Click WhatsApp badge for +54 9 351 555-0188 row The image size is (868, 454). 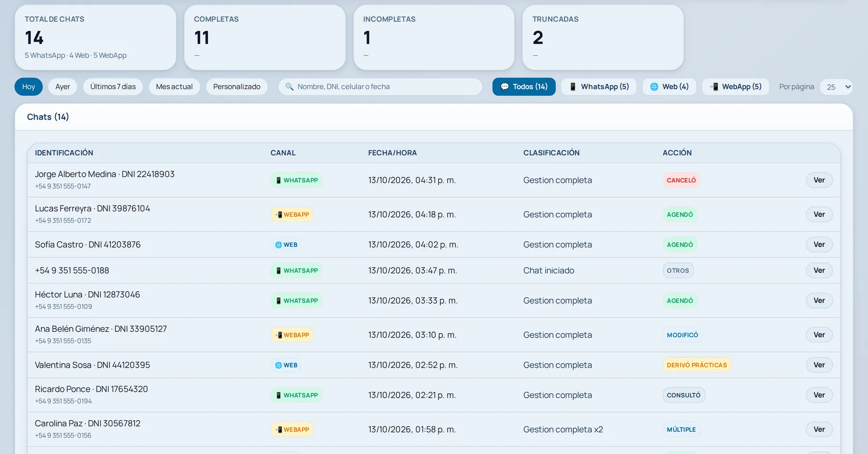coord(296,271)
